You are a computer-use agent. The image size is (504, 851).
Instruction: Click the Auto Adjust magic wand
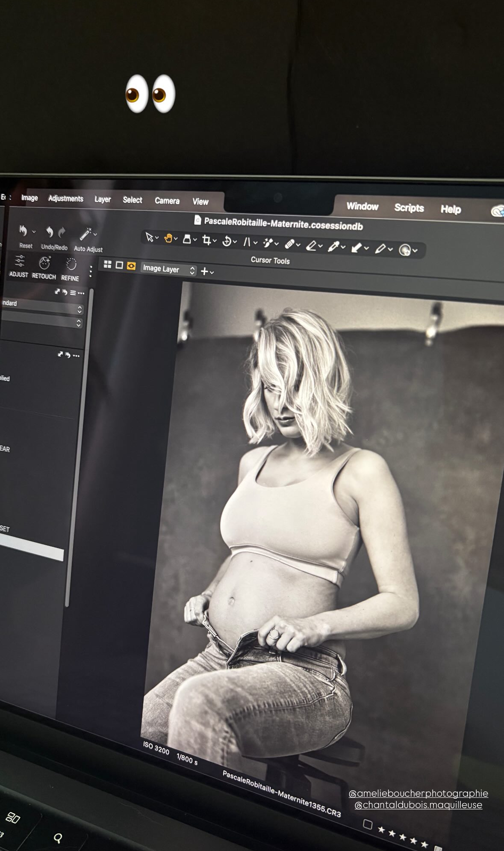coord(85,234)
